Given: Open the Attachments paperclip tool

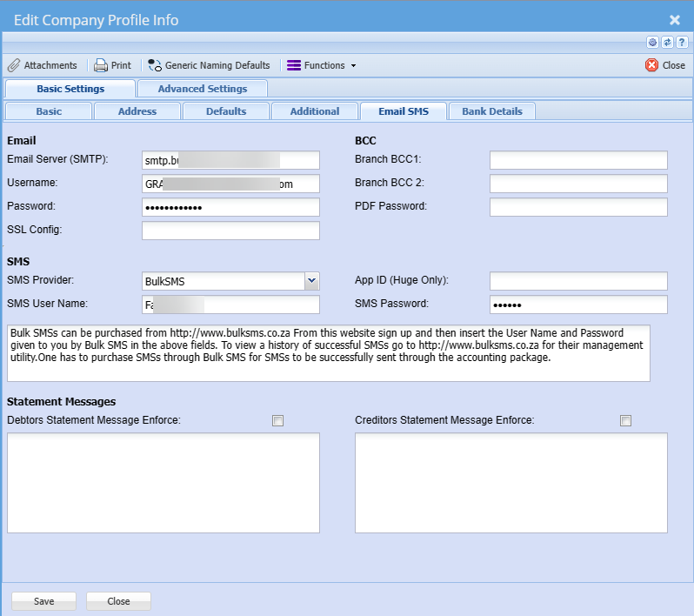Looking at the screenshot, I should [x=43, y=65].
